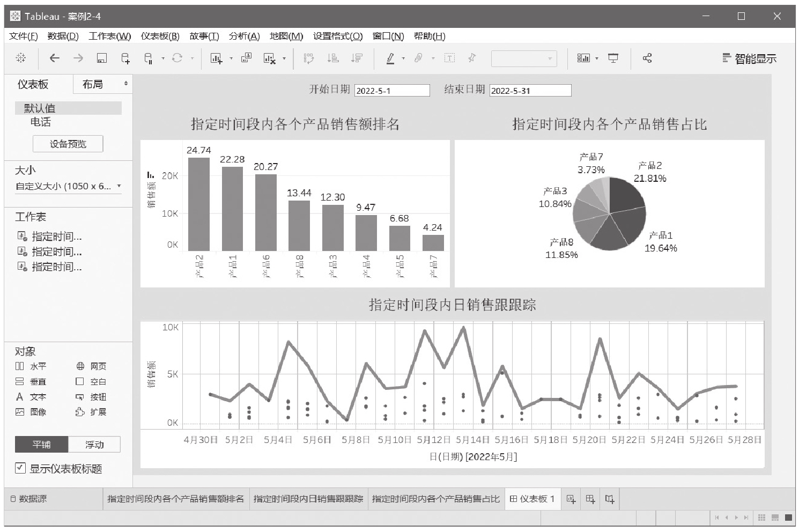Select the 平铺 layout toggle
Viewport: 799px width, 532px height.
pyautogui.click(x=41, y=445)
